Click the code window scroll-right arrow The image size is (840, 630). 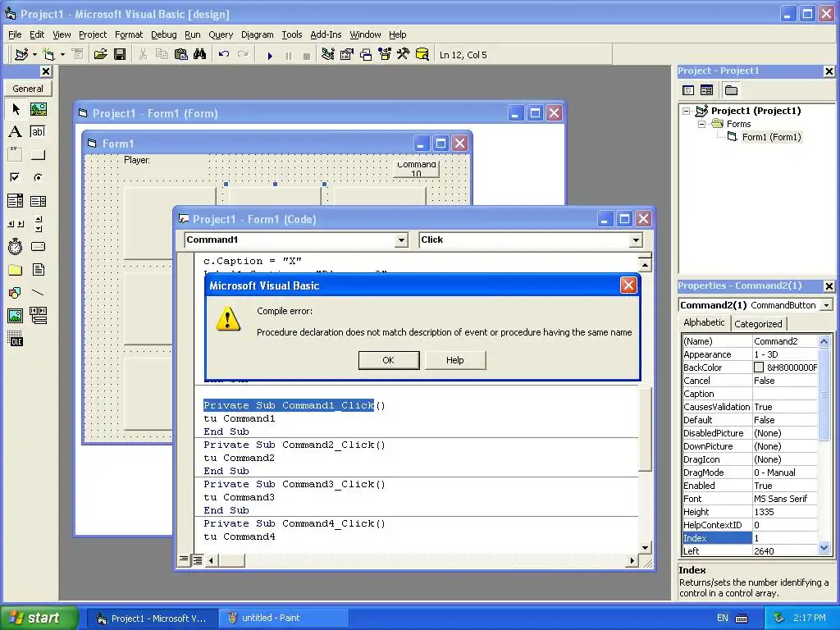click(632, 560)
